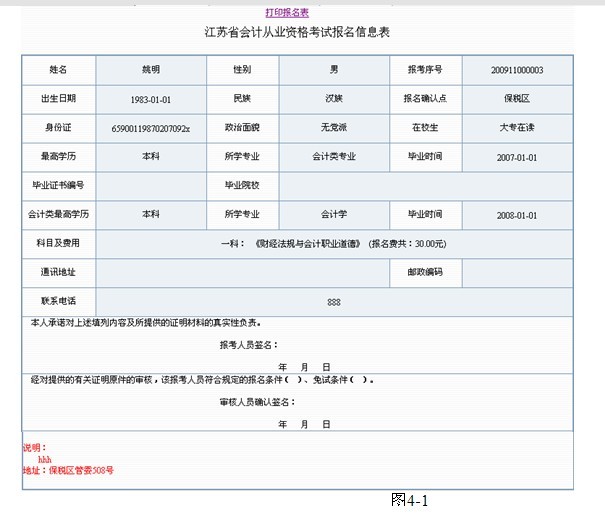
Task: Click the 报考人员签名 line
Action: (x=249, y=345)
